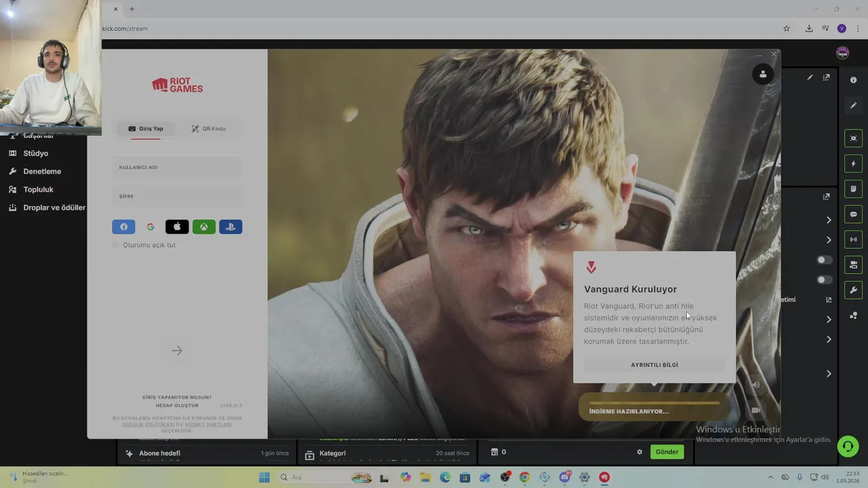Open File Explorer from the taskbar
868x488 pixels.
[425, 477]
